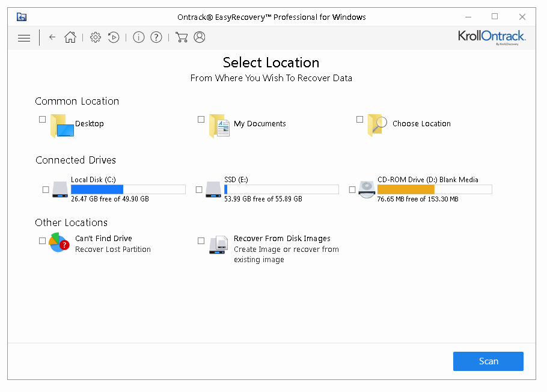Click the Local Disk (C:) usage bar
Viewport: 547px width, 392px height.
(128, 189)
